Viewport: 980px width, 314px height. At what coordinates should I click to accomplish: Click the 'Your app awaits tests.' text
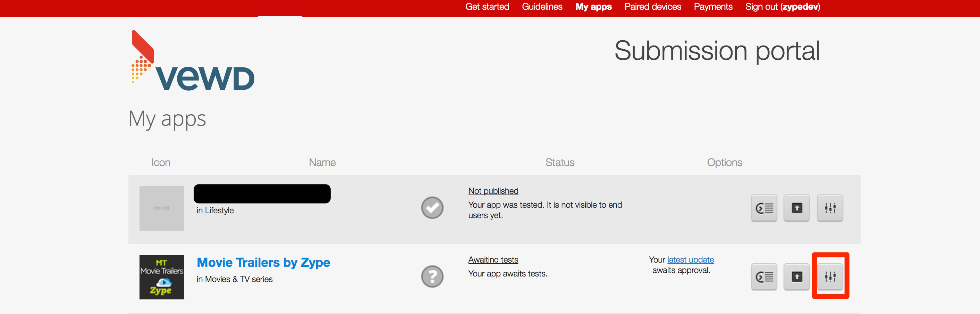pos(507,274)
